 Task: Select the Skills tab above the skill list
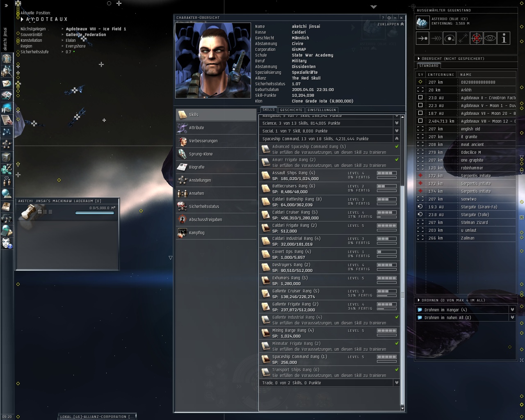click(x=269, y=110)
